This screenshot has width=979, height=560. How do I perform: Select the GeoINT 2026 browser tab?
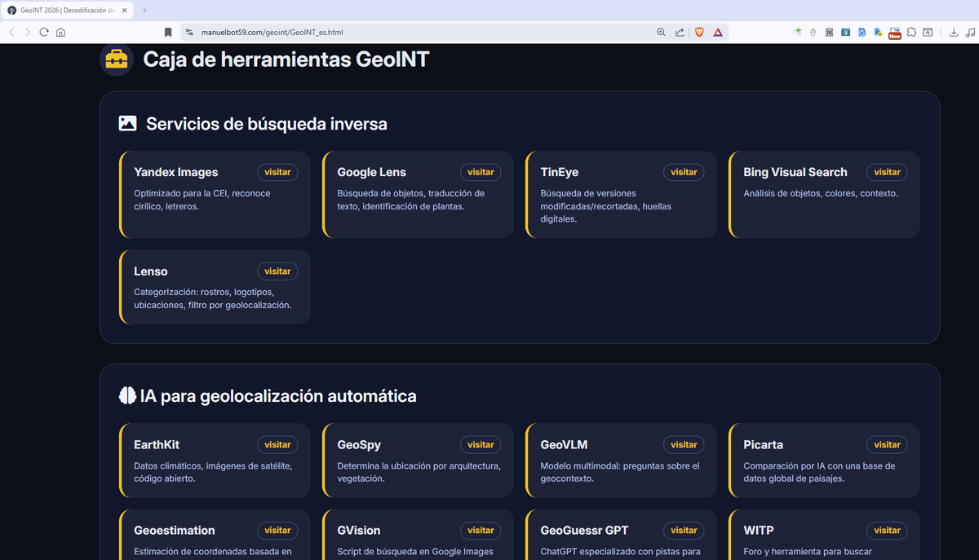coord(69,10)
